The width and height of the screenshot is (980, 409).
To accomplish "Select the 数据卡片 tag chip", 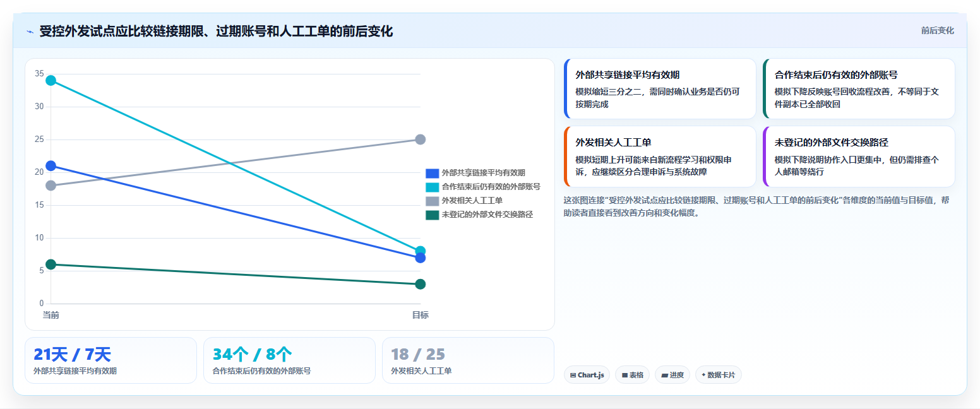I will click(x=718, y=375).
